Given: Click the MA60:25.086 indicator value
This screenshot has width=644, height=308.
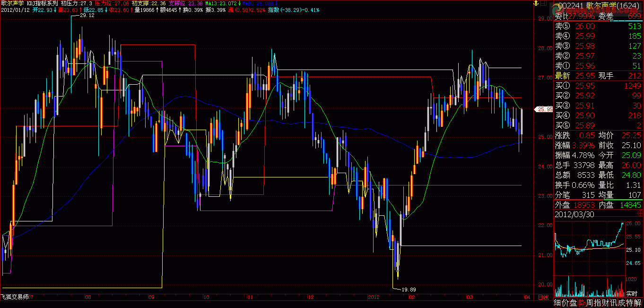Looking at the screenshot, I should click(258, 3).
